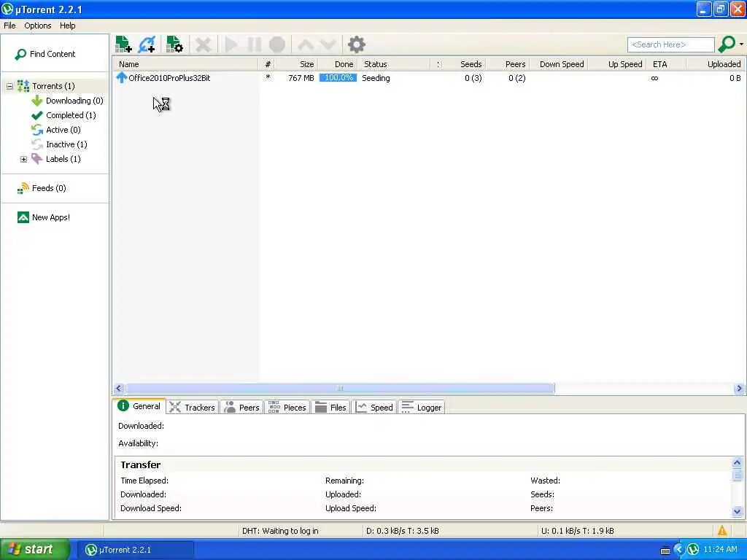Sort by the Name column header
The height and width of the screenshot is (560, 747).
[x=186, y=64]
